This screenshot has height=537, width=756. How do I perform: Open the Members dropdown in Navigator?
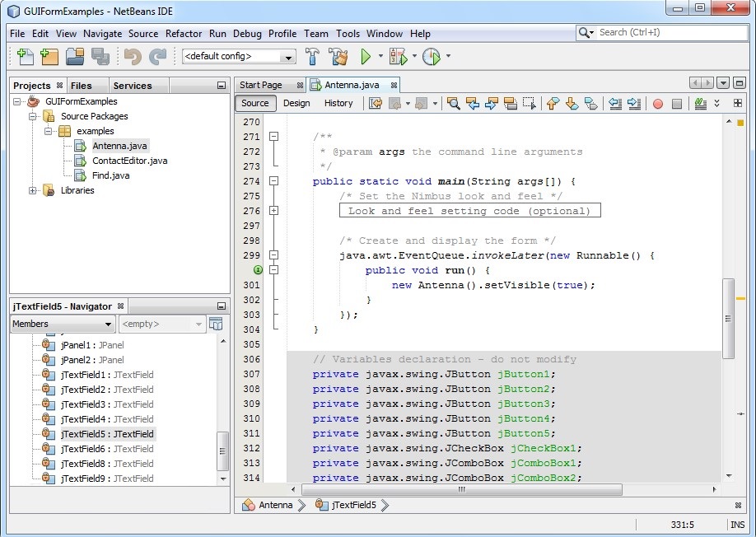click(62, 324)
